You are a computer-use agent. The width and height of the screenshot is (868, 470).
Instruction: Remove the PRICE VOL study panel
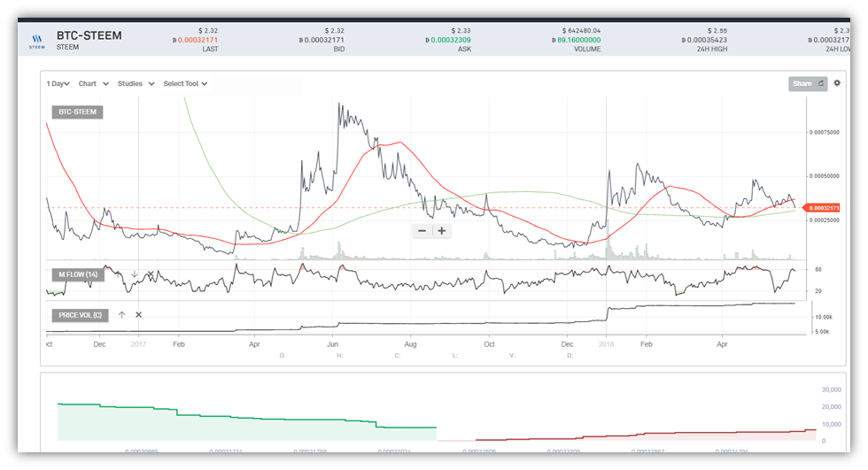coord(138,314)
